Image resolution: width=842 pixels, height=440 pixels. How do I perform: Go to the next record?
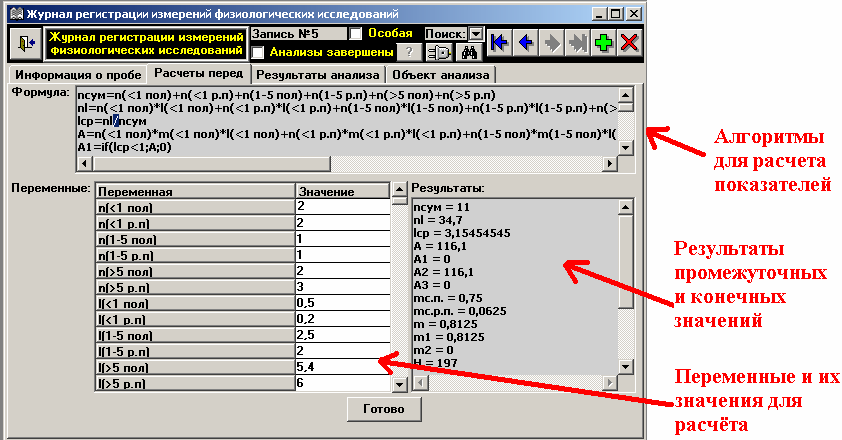[551, 42]
